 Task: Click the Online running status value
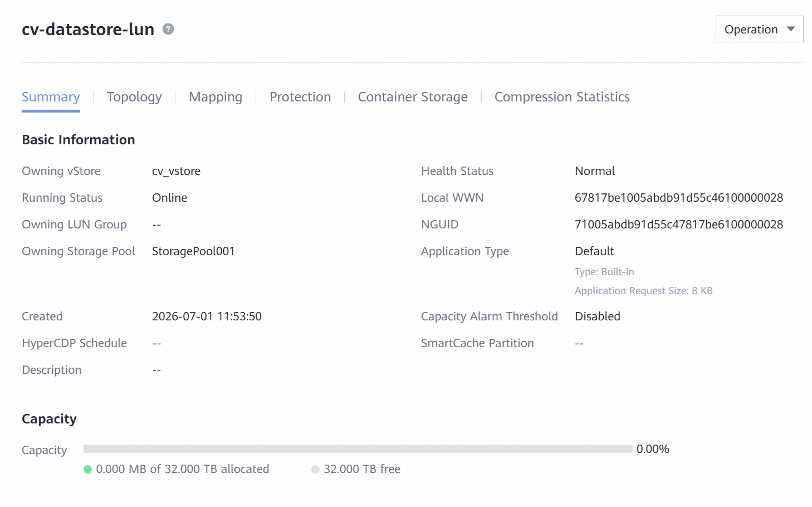coord(169,198)
